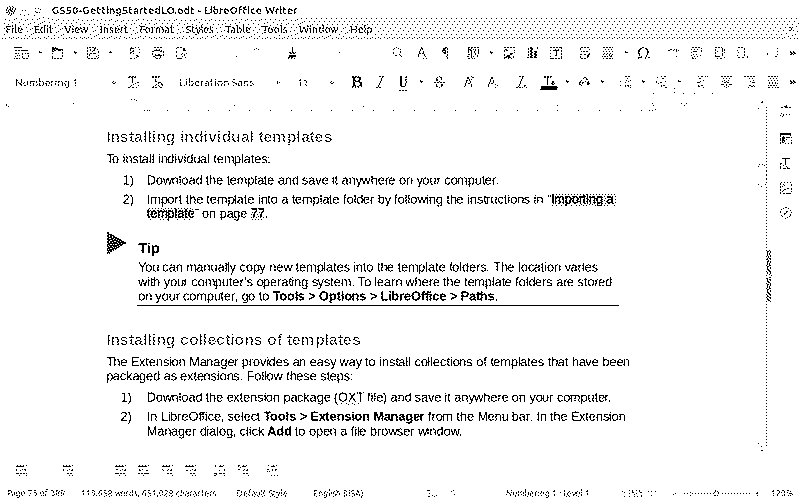
Task: Follow the "Importing a template" cross-reference link
Action: tap(582, 200)
